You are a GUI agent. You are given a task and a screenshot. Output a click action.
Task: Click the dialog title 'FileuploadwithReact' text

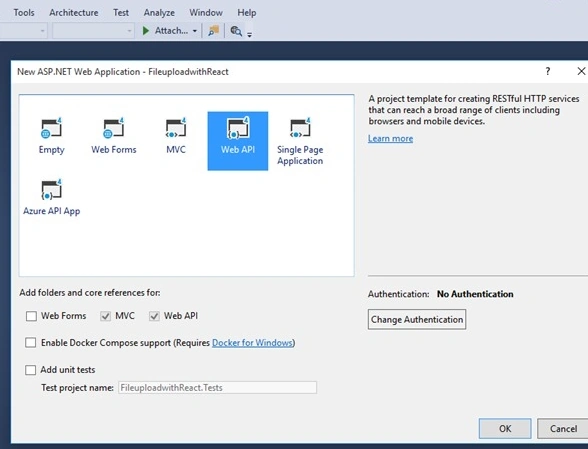click(188, 72)
